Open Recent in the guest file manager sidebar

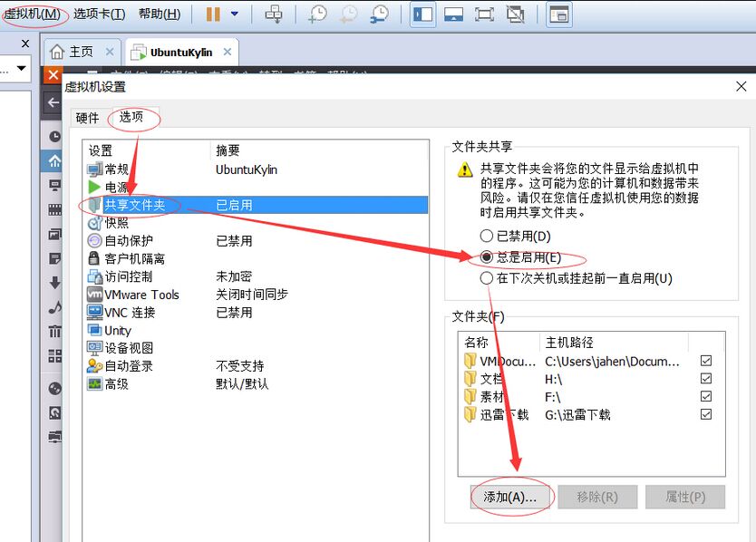tap(54, 137)
